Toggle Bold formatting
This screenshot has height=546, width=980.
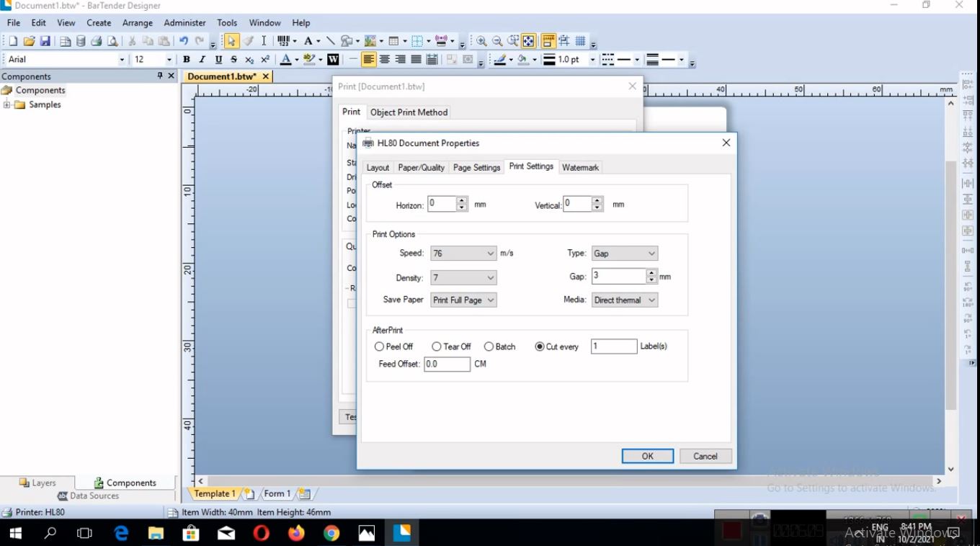[x=187, y=60]
